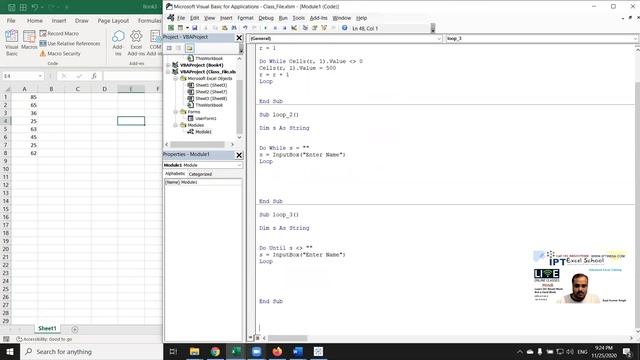Click the Undo icon in the VBA toolbar
Screen dimensions: 640x360
pos(245,28)
